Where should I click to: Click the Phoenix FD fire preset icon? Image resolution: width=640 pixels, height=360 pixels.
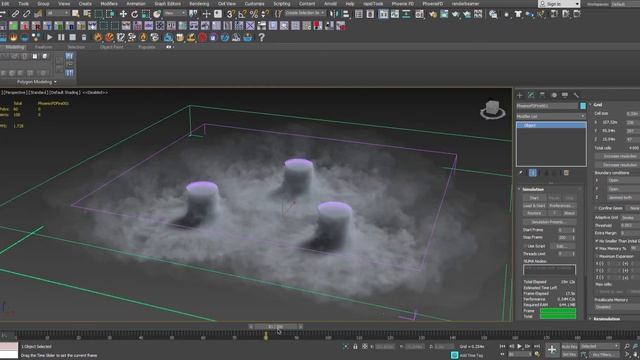pos(98,38)
